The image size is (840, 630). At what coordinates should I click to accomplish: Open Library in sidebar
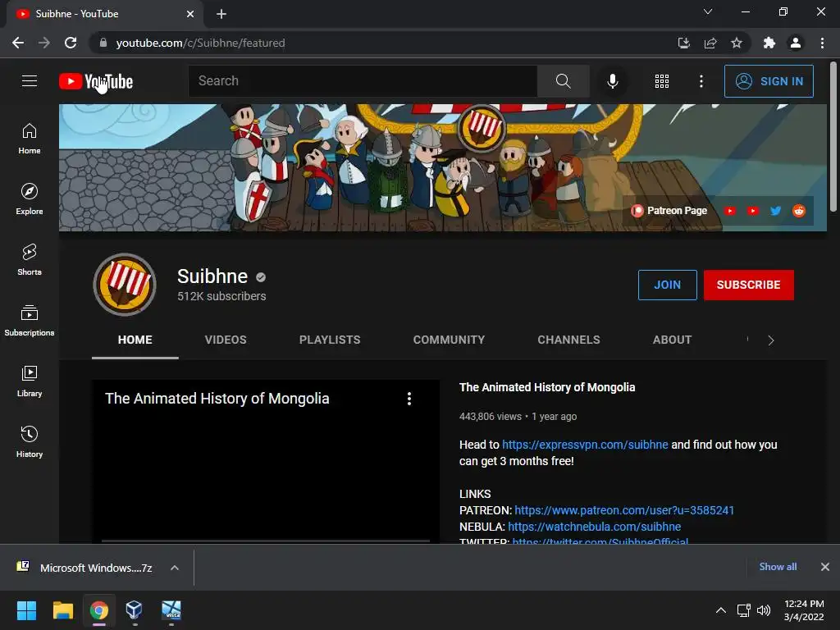[x=30, y=381]
